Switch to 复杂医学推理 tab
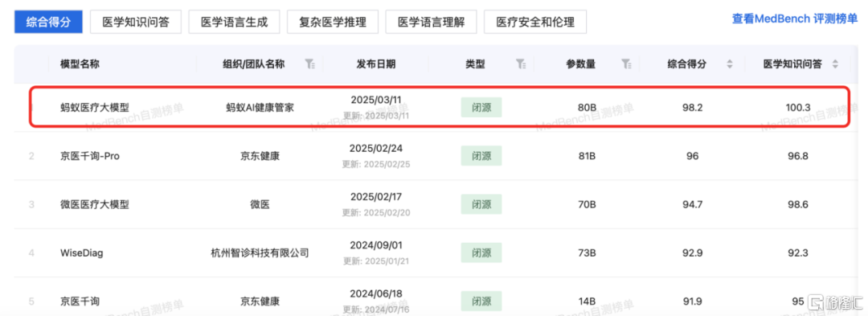Image resolution: width=868 pixels, height=316 pixels. pyautogui.click(x=333, y=23)
